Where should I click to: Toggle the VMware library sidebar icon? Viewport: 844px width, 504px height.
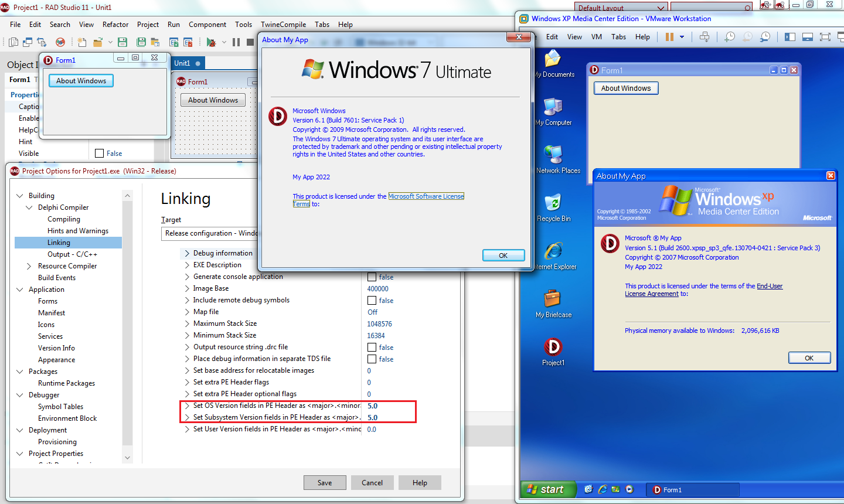790,37
